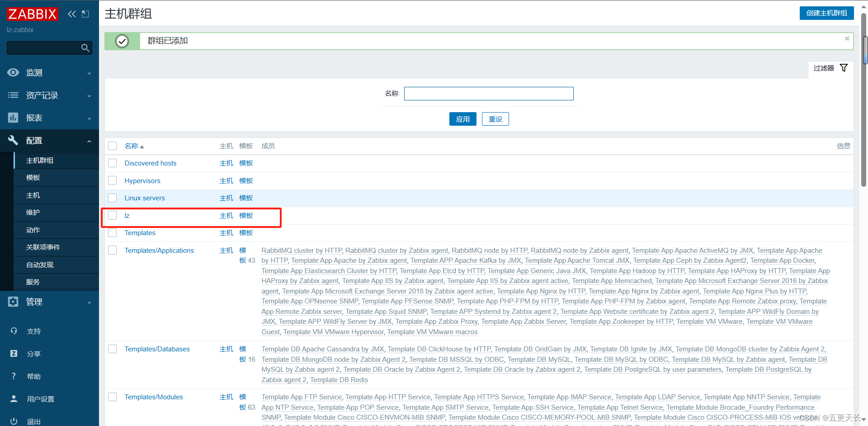Check the Templates row checkbox

point(113,233)
